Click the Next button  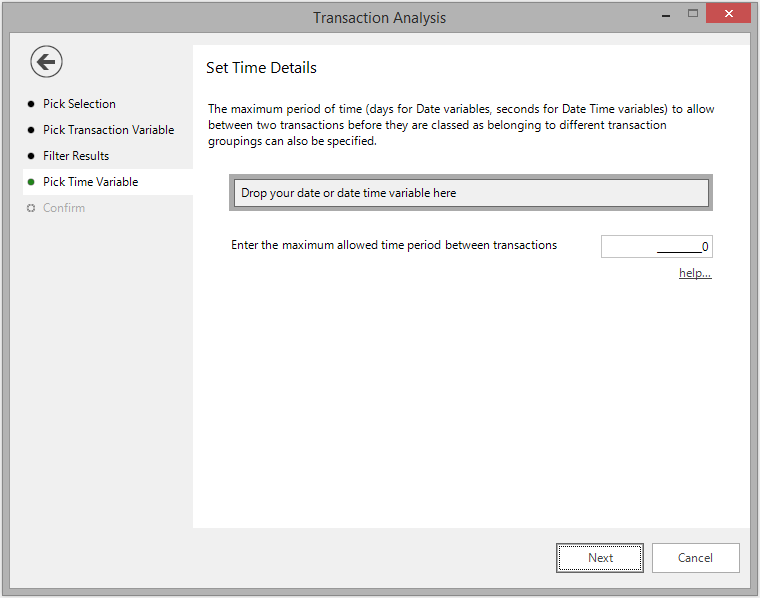(600, 558)
